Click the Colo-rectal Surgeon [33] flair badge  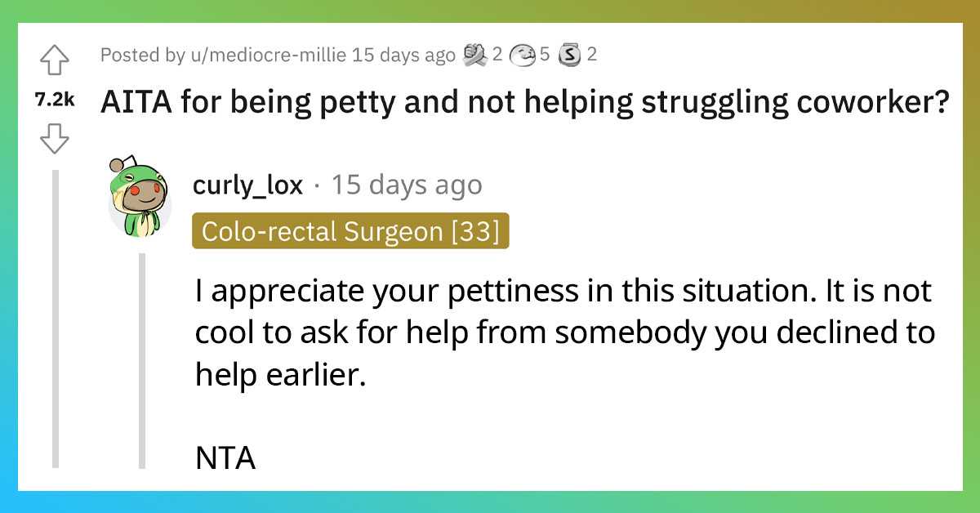coord(350,231)
